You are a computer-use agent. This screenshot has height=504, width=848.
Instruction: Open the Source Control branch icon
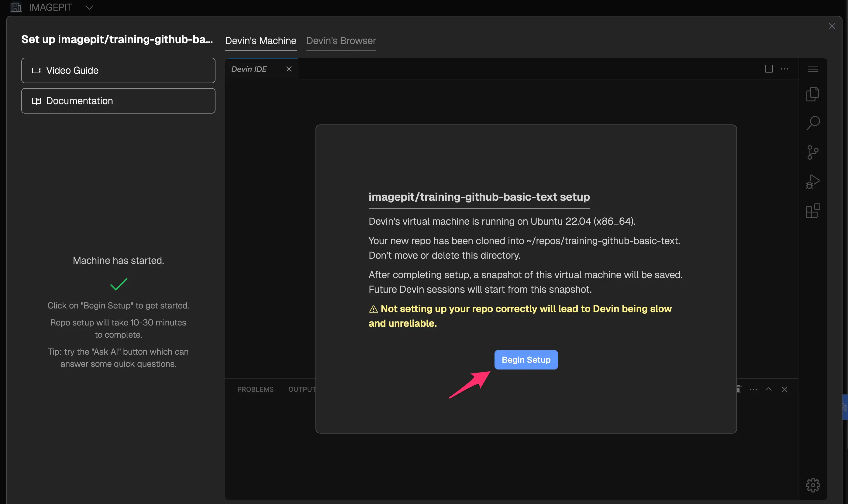pos(813,152)
